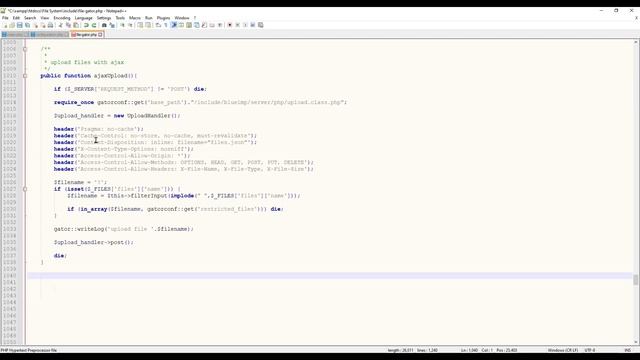
Task: Toggle synchronized vertical scrolling
Action: tap(140, 25)
